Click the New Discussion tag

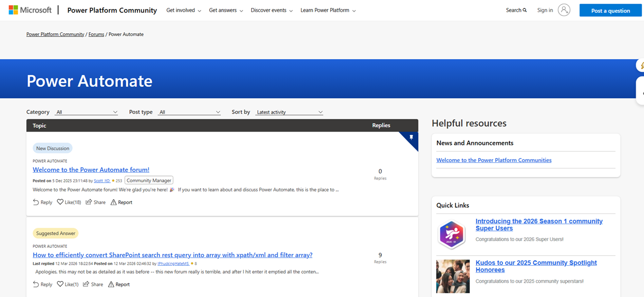pyautogui.click(x=53, y=148)
